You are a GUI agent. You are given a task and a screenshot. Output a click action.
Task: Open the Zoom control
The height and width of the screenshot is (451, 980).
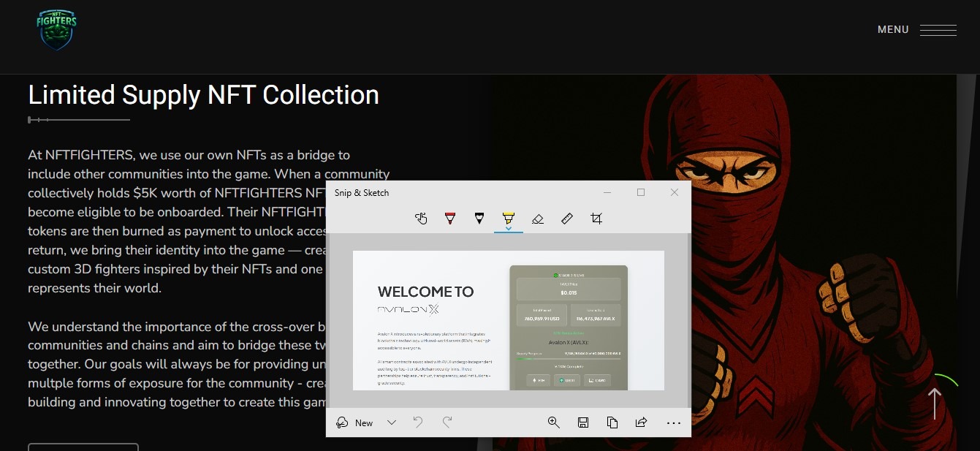pyautogui.click(x=554, y=422)
